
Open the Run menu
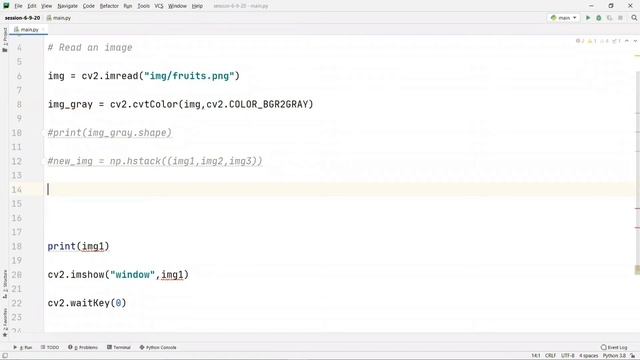128,6
